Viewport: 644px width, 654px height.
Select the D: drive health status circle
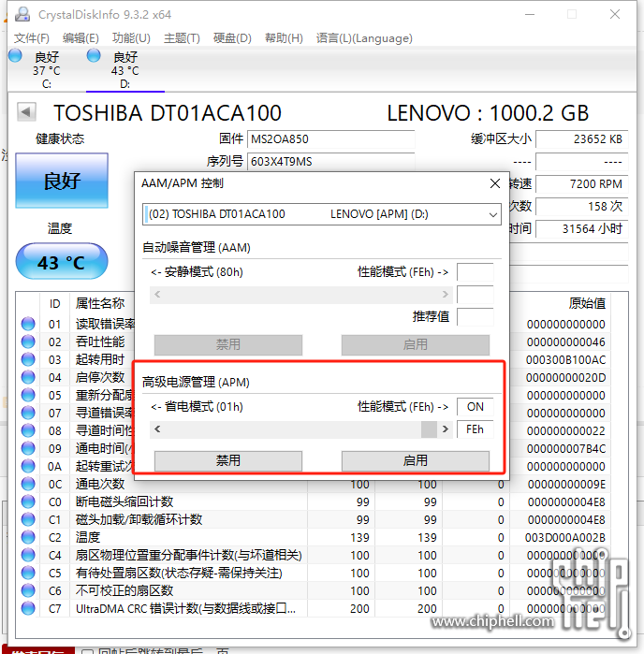click(x=94, y=55)
